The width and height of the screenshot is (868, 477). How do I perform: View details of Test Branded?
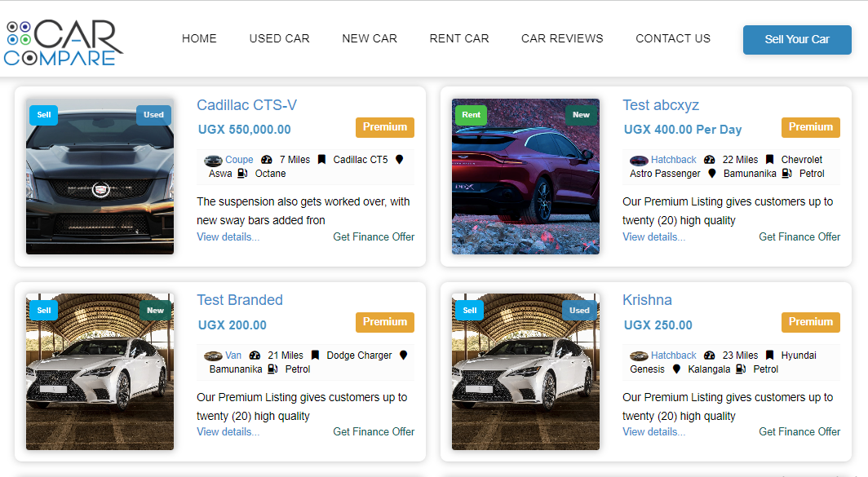[228, 431]
